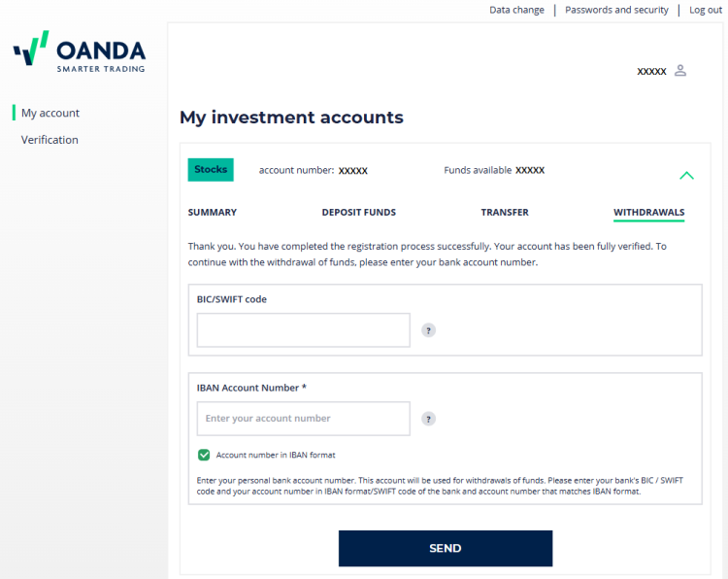The image size is (728, 579).
Task: Open Verification in the sidebar
Action: (x=50, y=140)
